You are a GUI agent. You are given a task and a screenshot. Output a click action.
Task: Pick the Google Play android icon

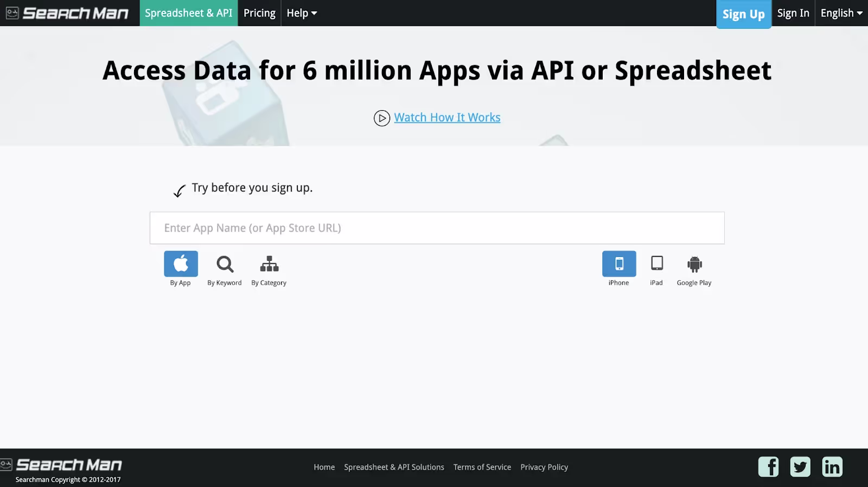point(694,264)
